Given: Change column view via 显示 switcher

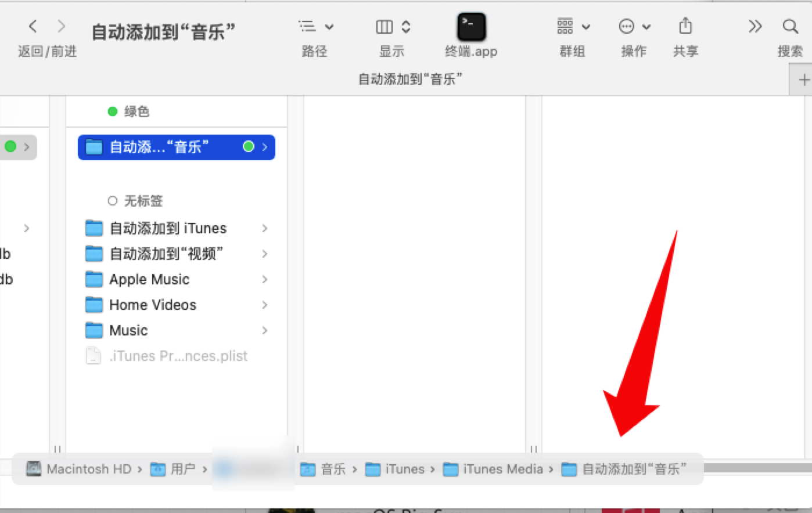Looking at the screenshot, I should 393,27.
